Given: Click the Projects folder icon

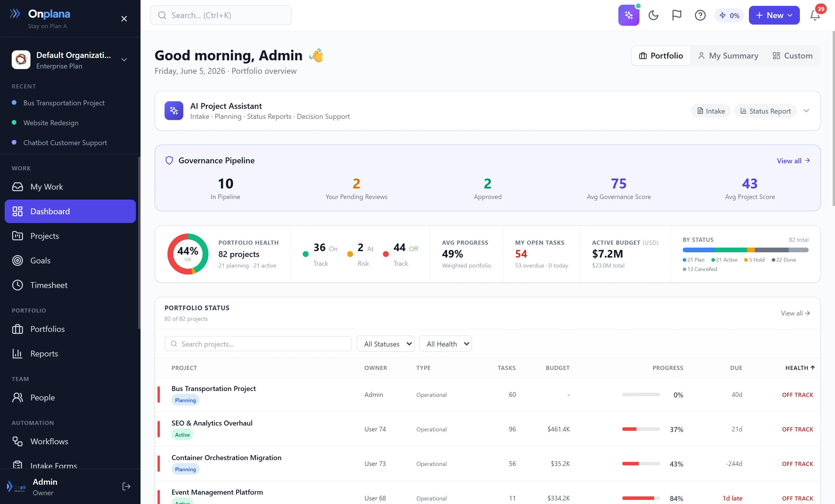Looking at the screenshot, I should (18, 236).
